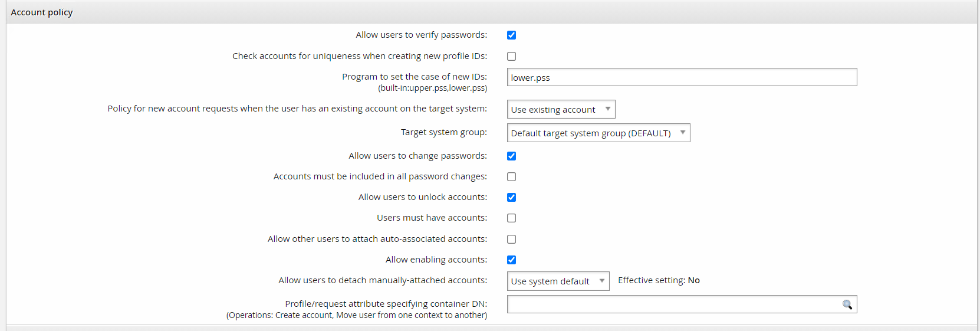The width and height of the screenshot is (980, 331).
Task: Expand the Default target system group dropdown
Action: 598,133
